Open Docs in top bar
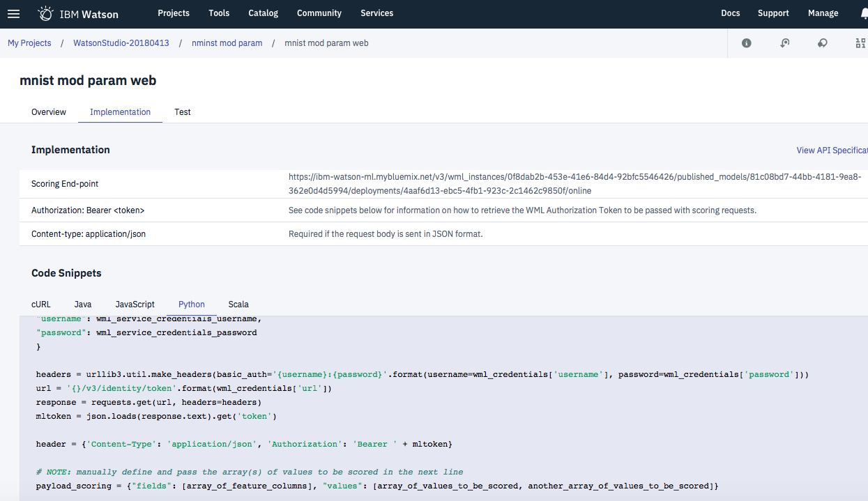This screenshot has width=868, height=501. point(731,13)
